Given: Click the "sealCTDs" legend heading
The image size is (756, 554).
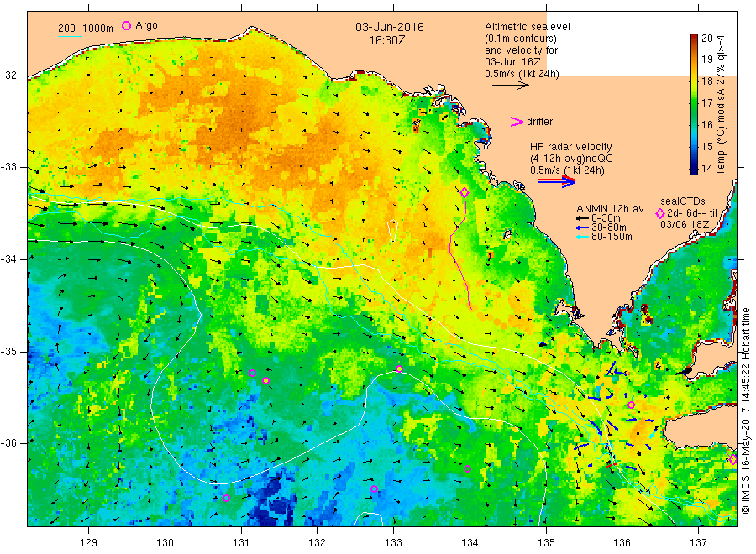Looking at the screenshot, I should coord(683,201).
